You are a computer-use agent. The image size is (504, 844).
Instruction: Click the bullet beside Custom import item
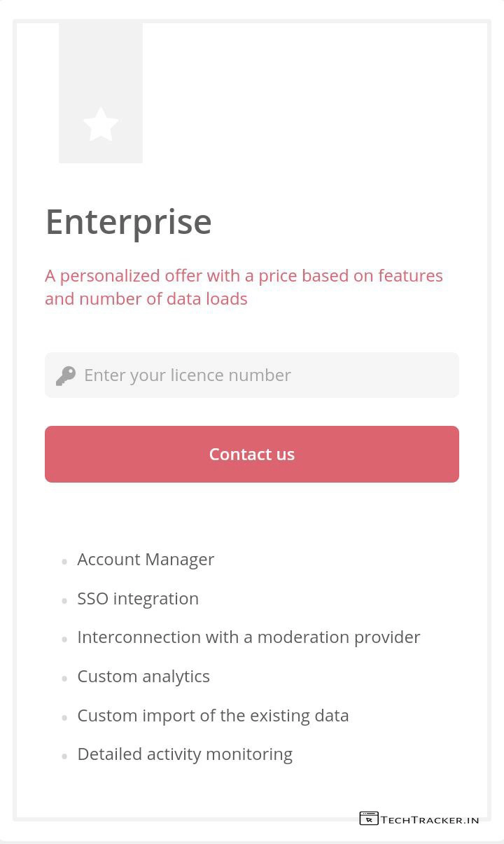pos(64,717)
